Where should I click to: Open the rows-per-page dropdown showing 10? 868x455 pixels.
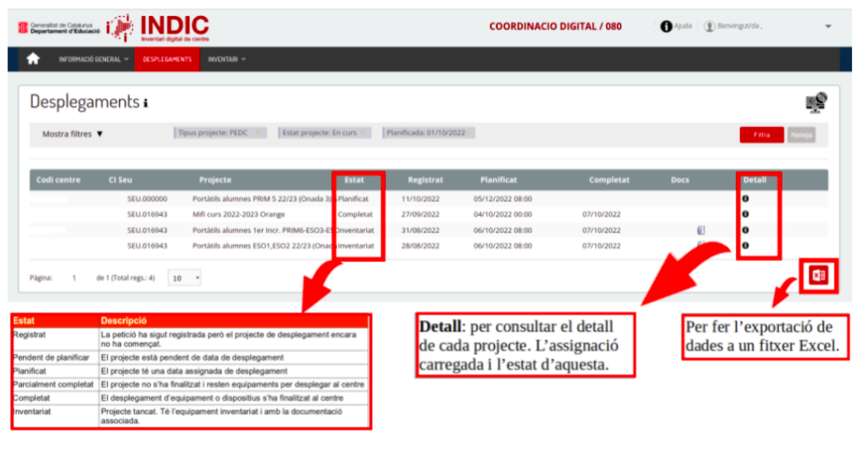[186, 278]
